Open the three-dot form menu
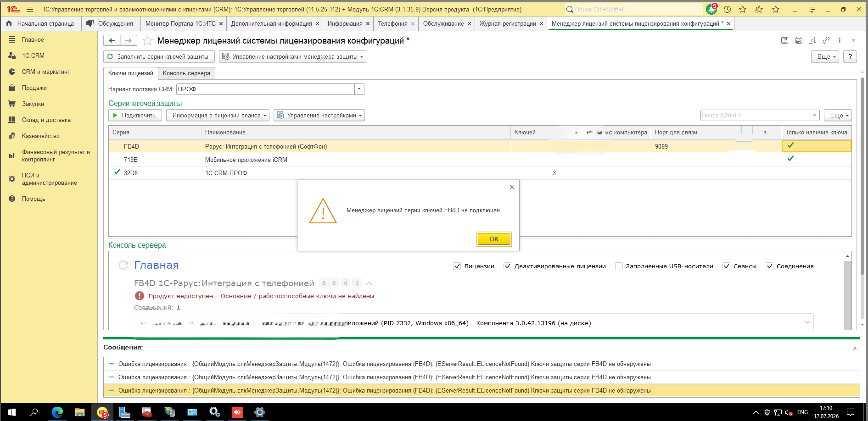868x421 pixels. [840, 40]
